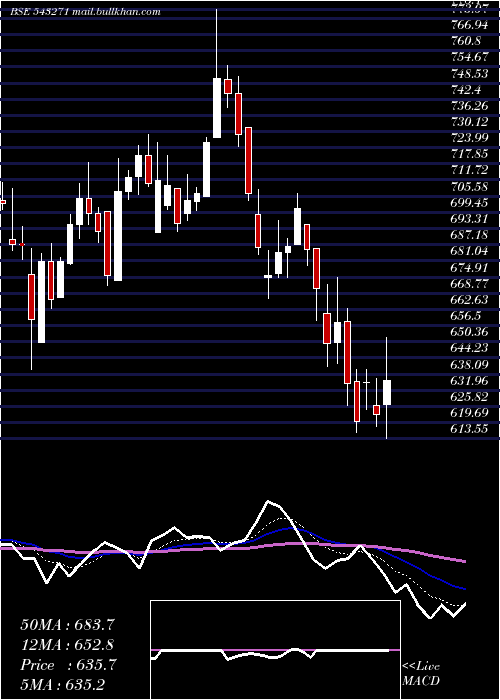Click the 12MA : 652.8 readout
The width and height of the screenshot is (500, 700).
pos(67,645)
